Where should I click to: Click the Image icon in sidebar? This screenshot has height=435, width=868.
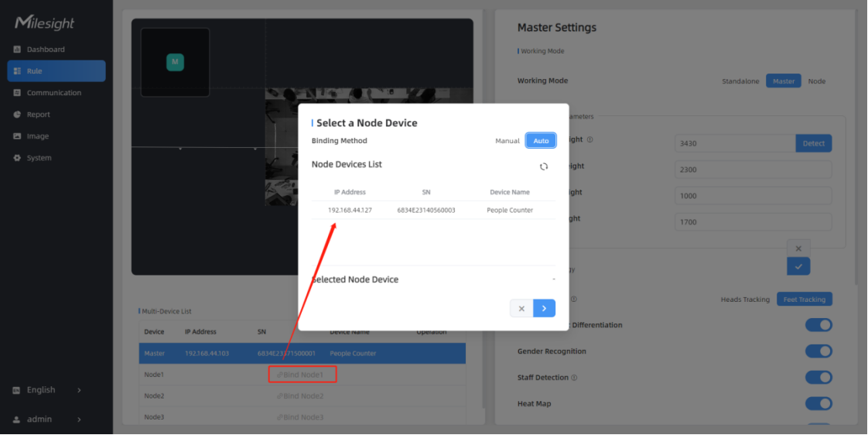[x=17, y=136]
